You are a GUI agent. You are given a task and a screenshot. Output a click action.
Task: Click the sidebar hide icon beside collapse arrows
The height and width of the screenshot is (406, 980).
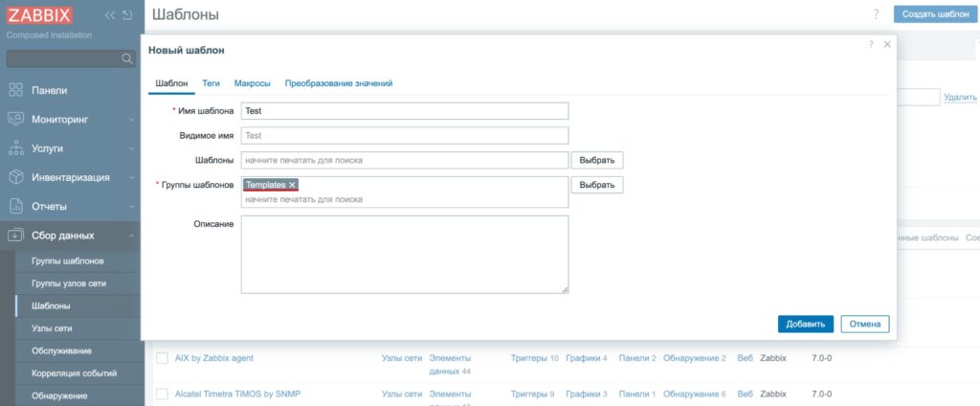(127, 15)
